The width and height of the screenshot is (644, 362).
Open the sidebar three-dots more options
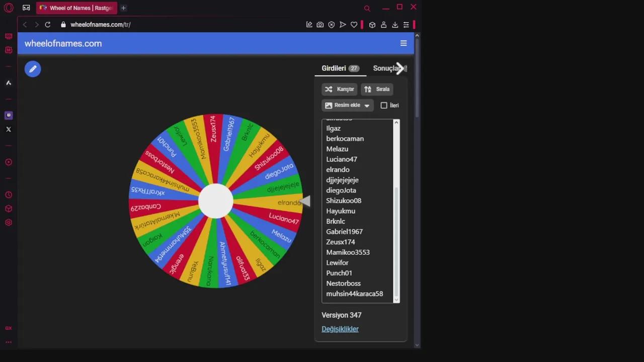(9, 342)
